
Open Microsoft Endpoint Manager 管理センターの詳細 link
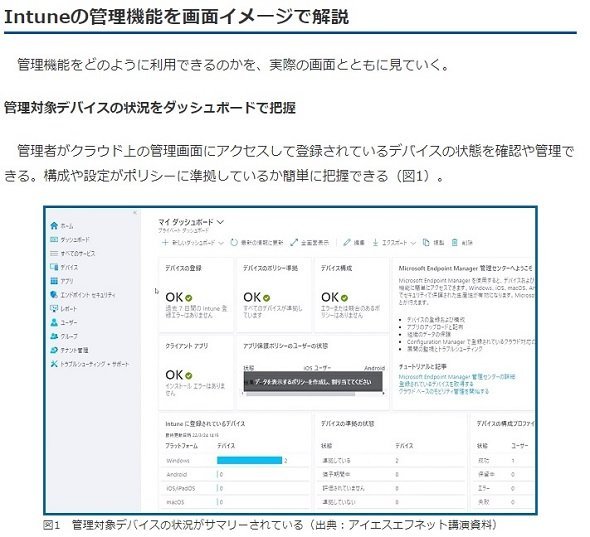click(457, 377)
